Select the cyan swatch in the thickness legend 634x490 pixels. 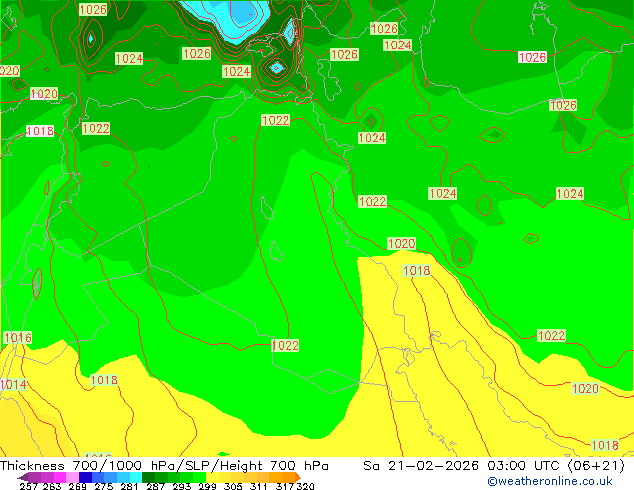click(136, 477)
